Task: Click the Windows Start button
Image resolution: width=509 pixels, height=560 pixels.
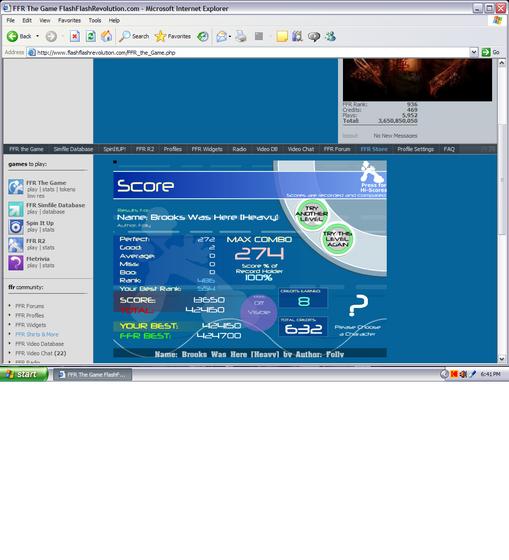Action: tap(24, 374)
